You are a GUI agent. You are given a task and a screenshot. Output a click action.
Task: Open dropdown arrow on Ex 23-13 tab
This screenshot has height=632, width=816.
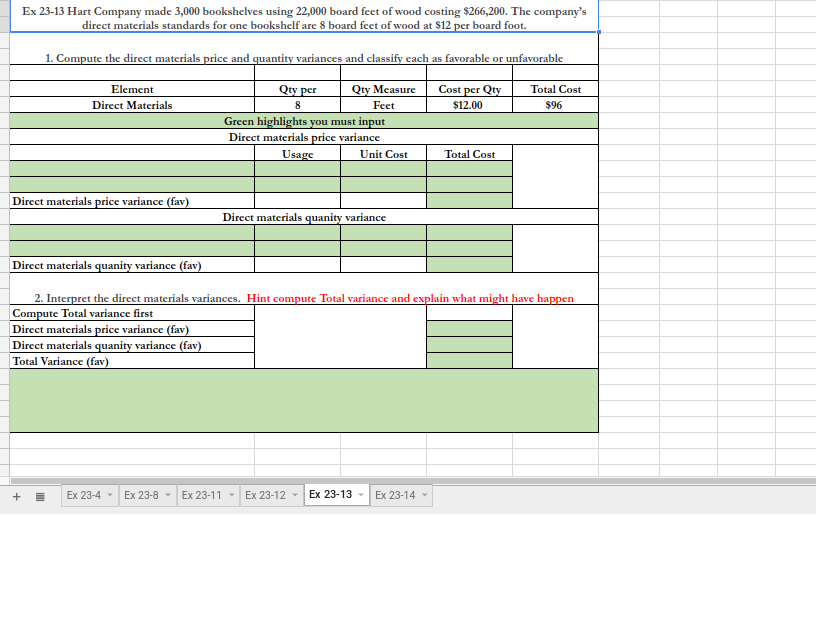(x=361, y=495)
